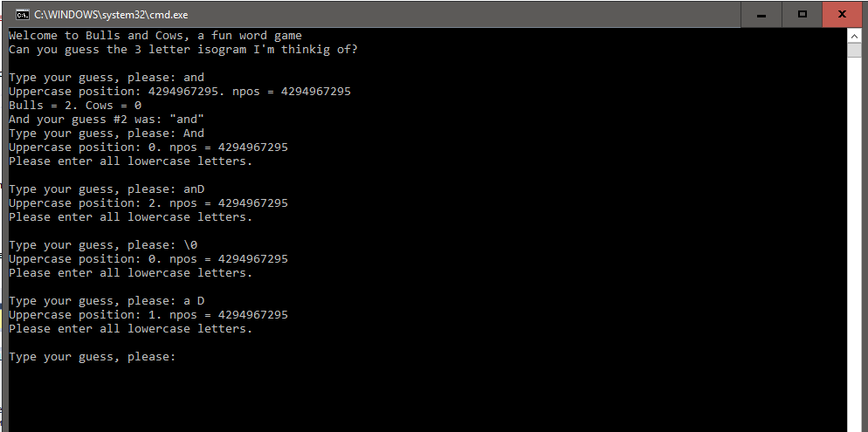The height and width of the screenshot is (432, 868).
Task: Click the C:\WINDOWS\system32\cmd.exe title text
Action: pos(111,15)
